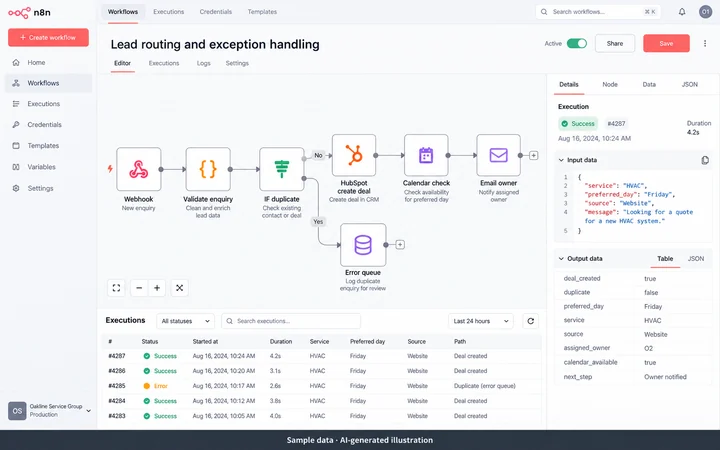This screenshot has height=450, width=720.
Task: Switch to the top Credentials tab
Action: [215, 12]
